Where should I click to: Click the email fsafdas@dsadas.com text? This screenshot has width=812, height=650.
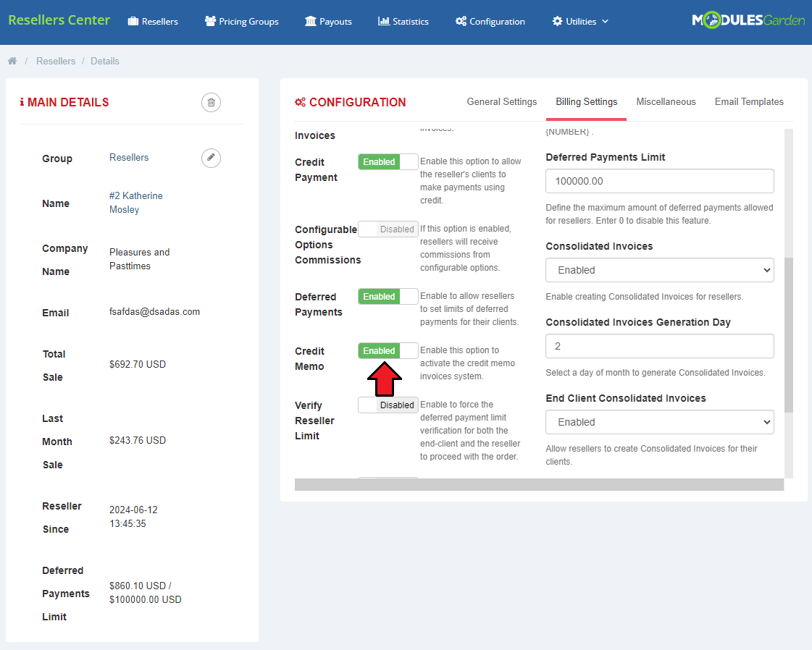pyautogui.click(x=154, y=311)
